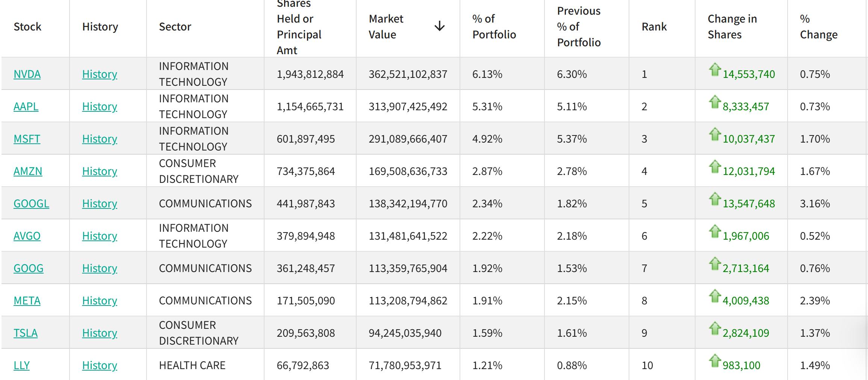Viewport: 868px width, 380px height.
Task: Click AAPL green up arrow icon
Action: [x=715, y=102]
